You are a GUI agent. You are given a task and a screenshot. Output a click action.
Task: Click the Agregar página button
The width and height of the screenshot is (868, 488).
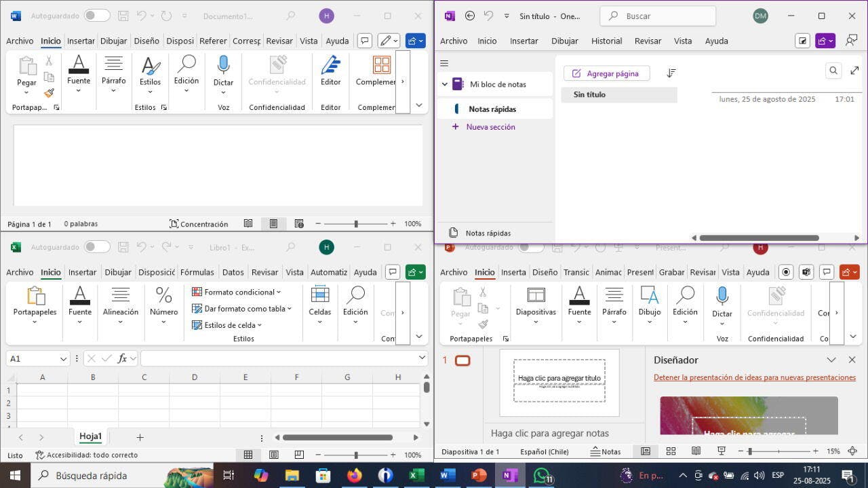[x=606, y=73]
